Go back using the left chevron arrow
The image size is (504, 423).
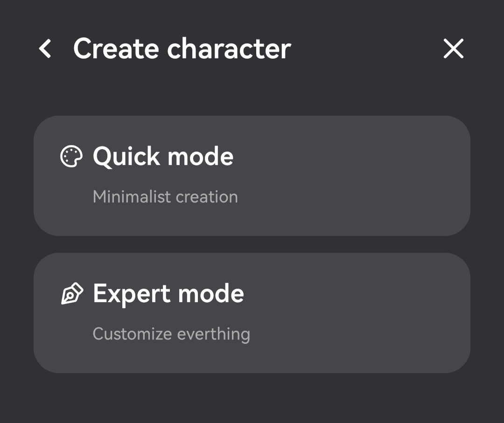[45, 49]
